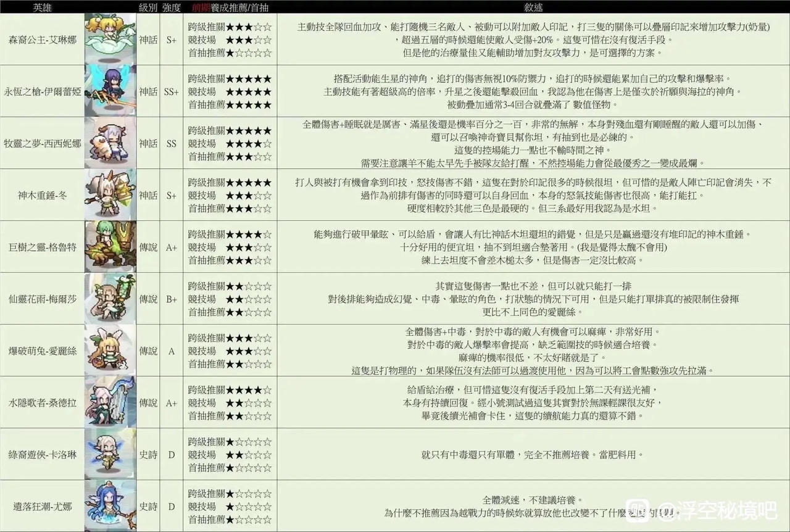Select the name text 遺落狂潮-尤娜

(x=43, y=507)
